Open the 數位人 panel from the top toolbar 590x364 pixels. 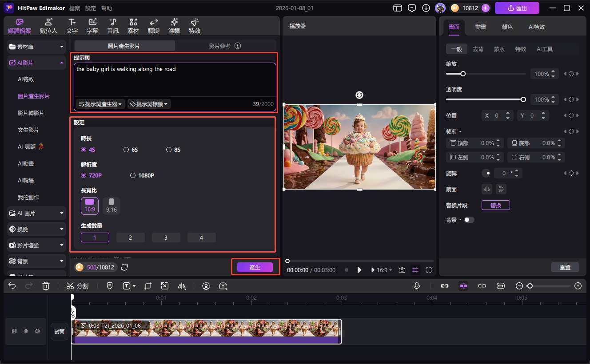point(48,25)
